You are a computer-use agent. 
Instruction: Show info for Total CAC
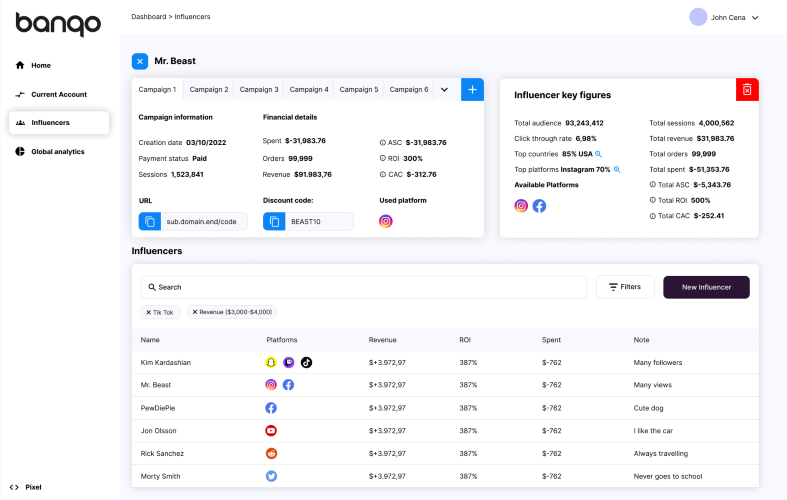652,216
